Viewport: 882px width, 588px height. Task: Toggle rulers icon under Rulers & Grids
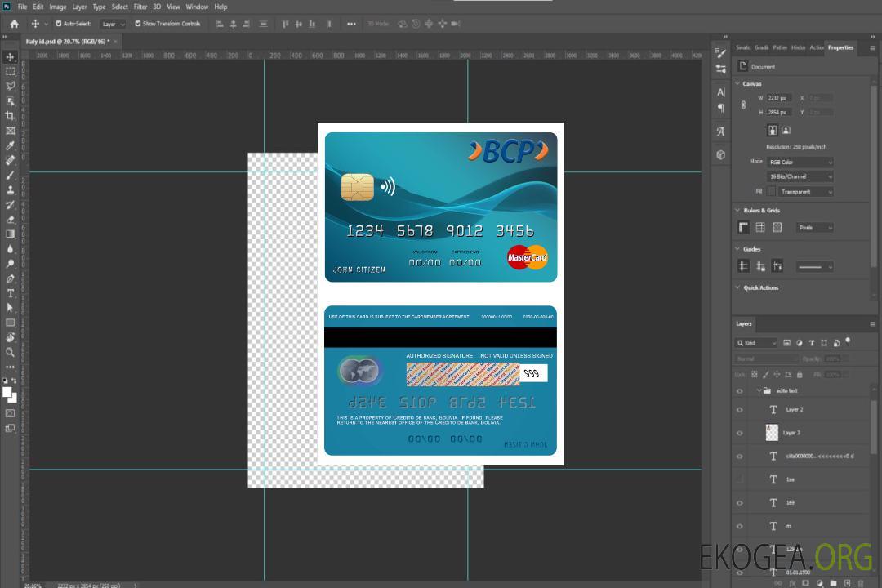743,227
